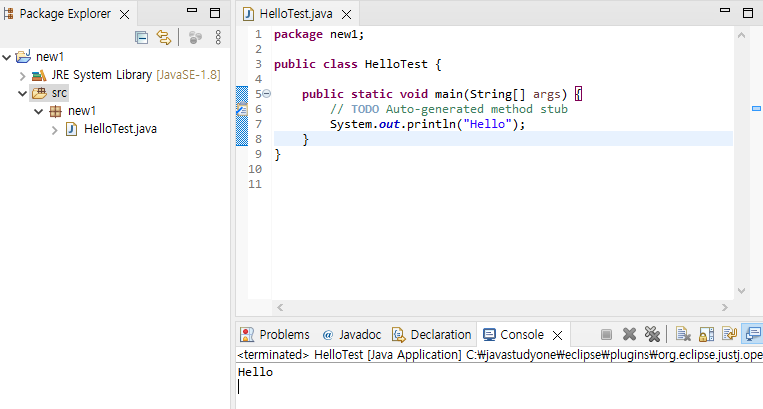Viewport: 763px width, 409px height.
Task: Maximize the editor area
Action: point(748,13)
